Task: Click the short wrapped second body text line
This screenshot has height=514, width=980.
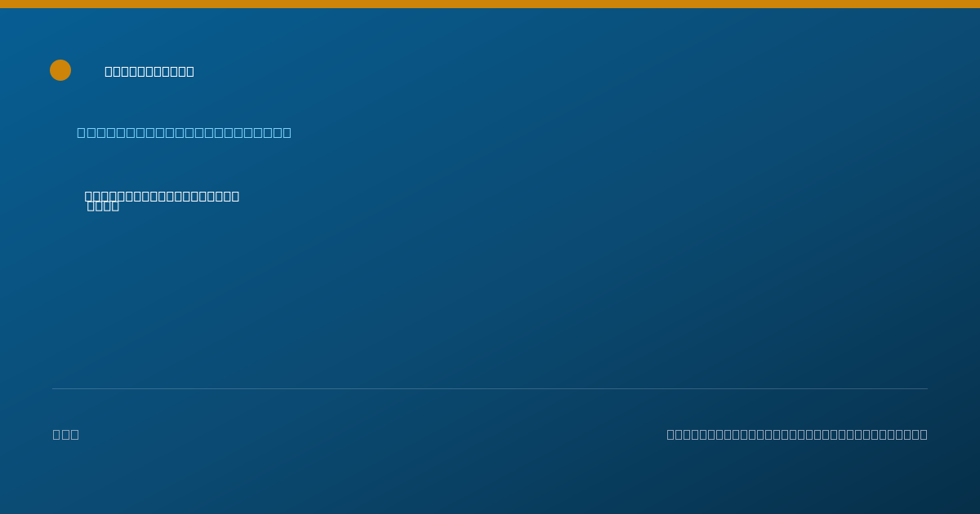Action: pyautogui.click(x=103, y=206)
